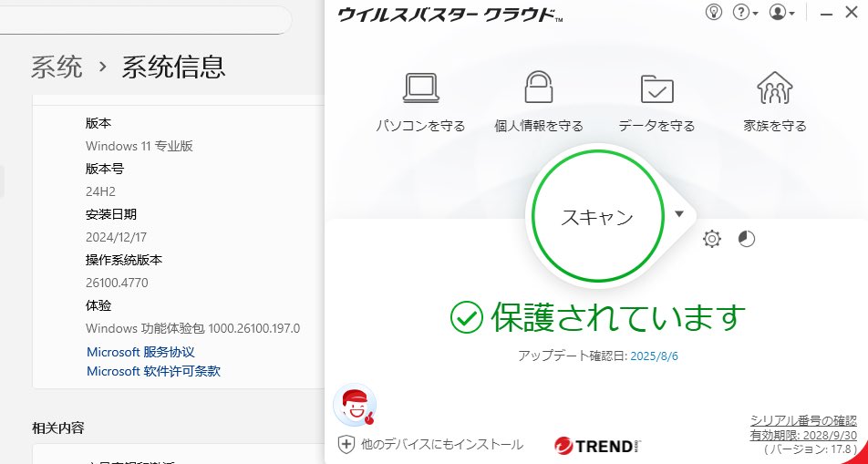868x464 pixels.
Task: Select the Windows 11 专业版 text
Action: point(139,146)
